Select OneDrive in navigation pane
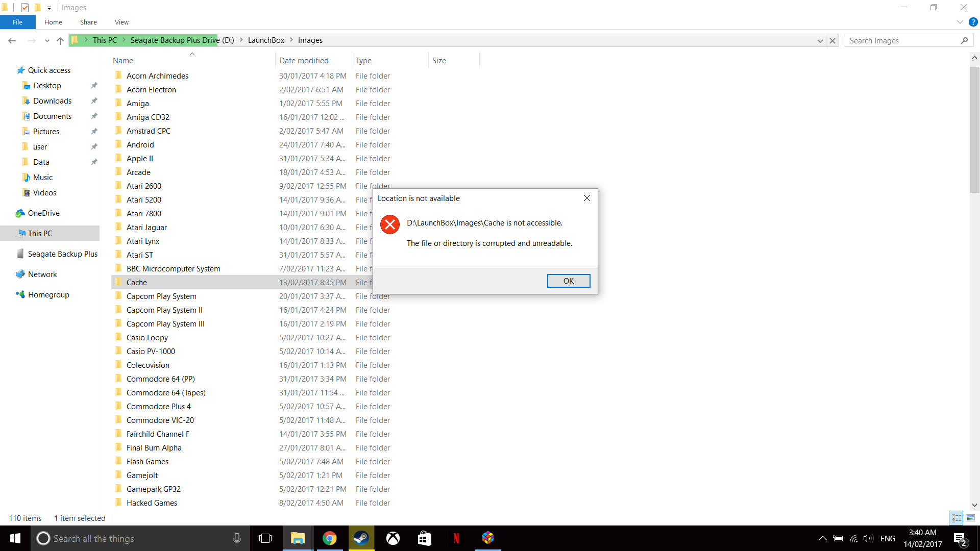 [x=43, y=213]
